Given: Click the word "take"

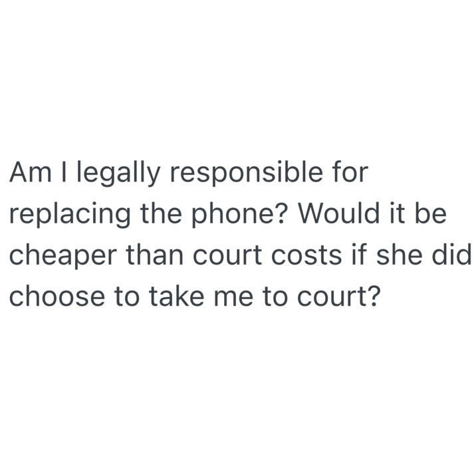Looking at the screenshot, I should coord(177,295).
